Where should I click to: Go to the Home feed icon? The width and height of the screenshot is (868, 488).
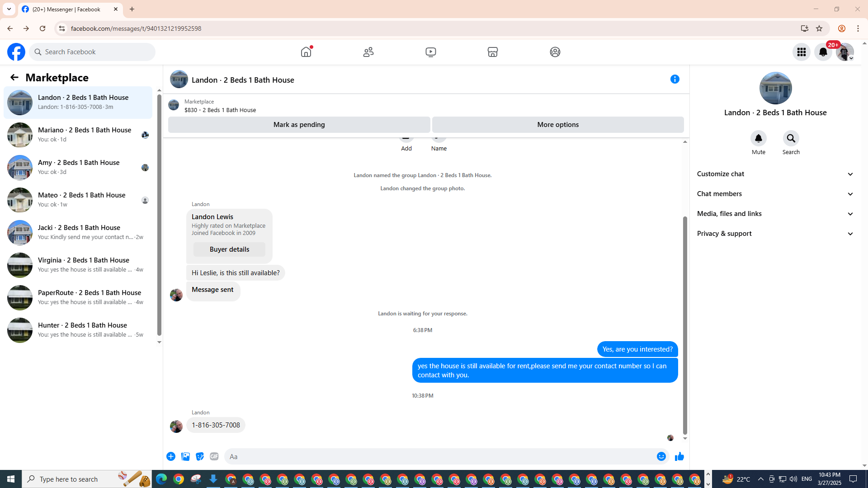[306, 52]
